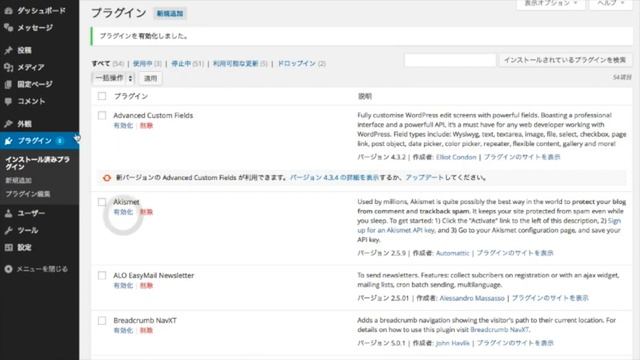Open 投稿 menu item

pyautogui.click(x=24, y=50)
